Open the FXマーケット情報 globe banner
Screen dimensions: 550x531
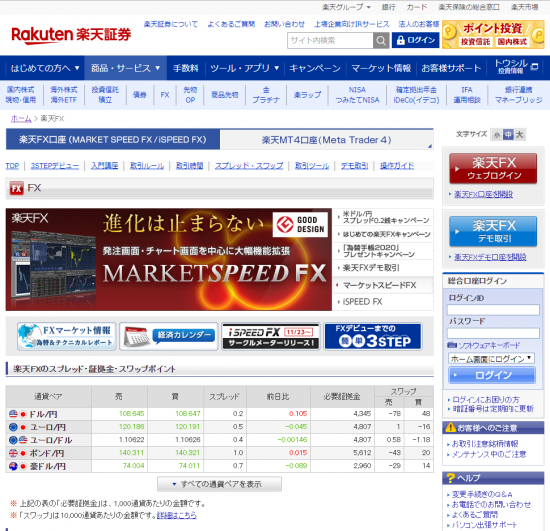click(x=66, y=336)
